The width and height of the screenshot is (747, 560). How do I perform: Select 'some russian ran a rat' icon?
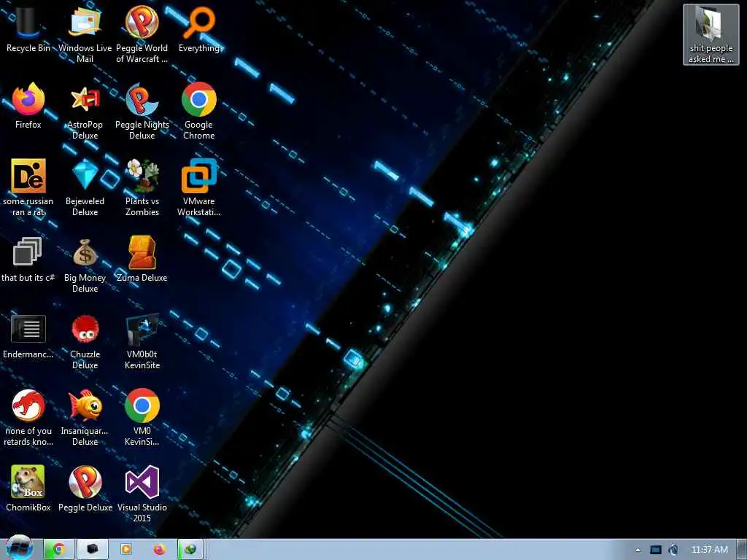28,187
